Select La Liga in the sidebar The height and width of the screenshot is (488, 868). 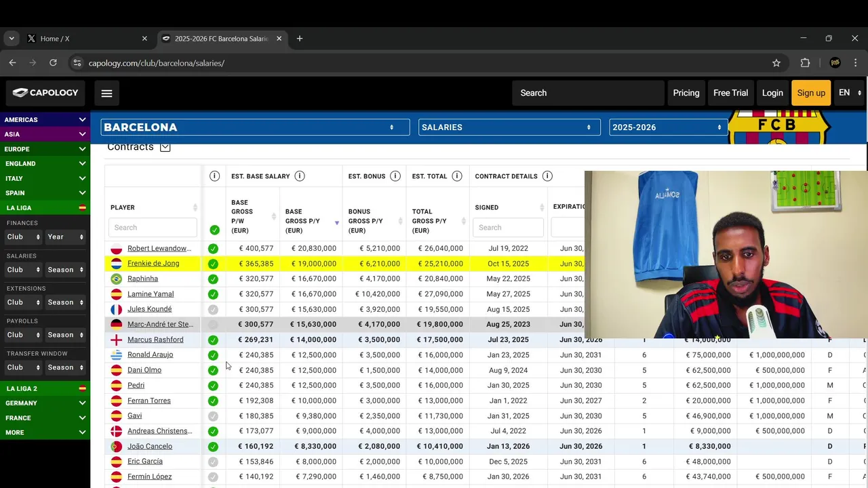pyautogui.click(x=45, y=208)
